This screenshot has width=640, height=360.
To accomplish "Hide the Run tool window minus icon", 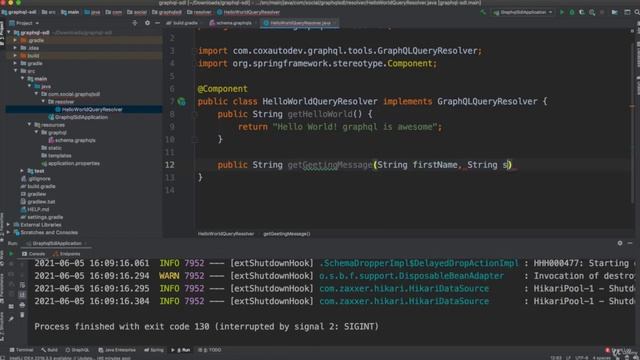I will [x=630, y=243].
